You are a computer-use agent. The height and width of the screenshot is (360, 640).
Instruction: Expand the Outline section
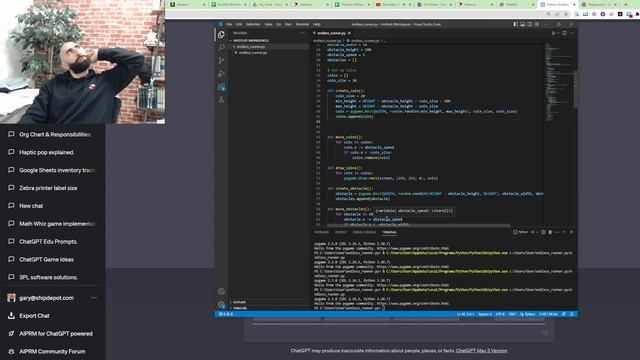pyautogui.click(x=269, y=302)
